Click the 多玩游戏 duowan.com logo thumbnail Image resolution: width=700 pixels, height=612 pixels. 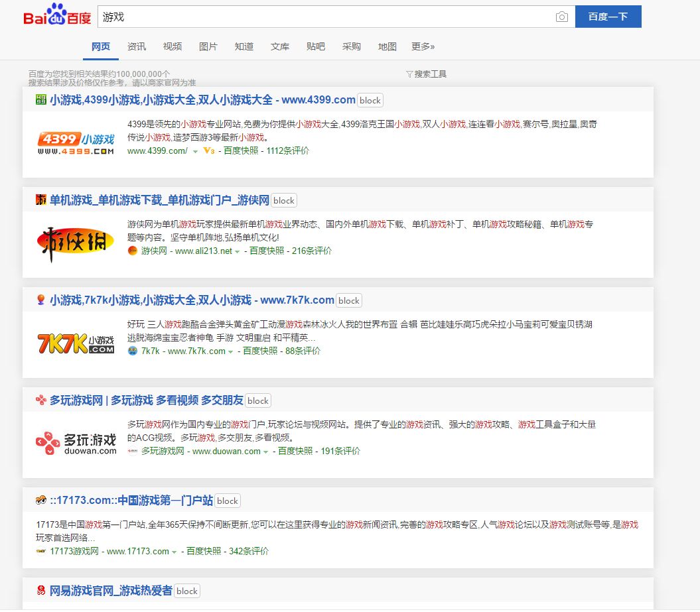[76, 444]
